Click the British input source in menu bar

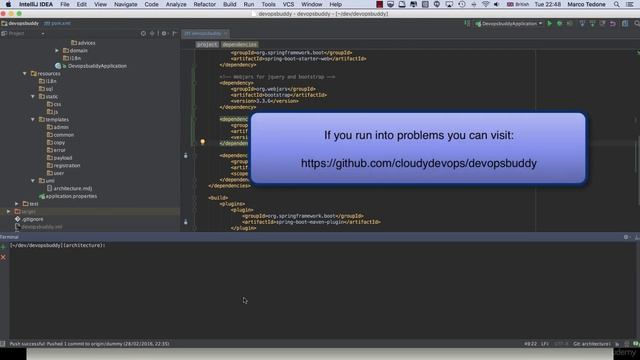point(518,4)
